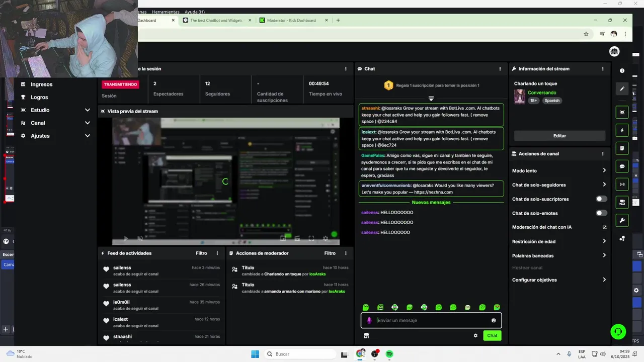This screenshot has height=362, width=644.
Task: Open the Herramientas menu
Action: (x=166, y=12)
